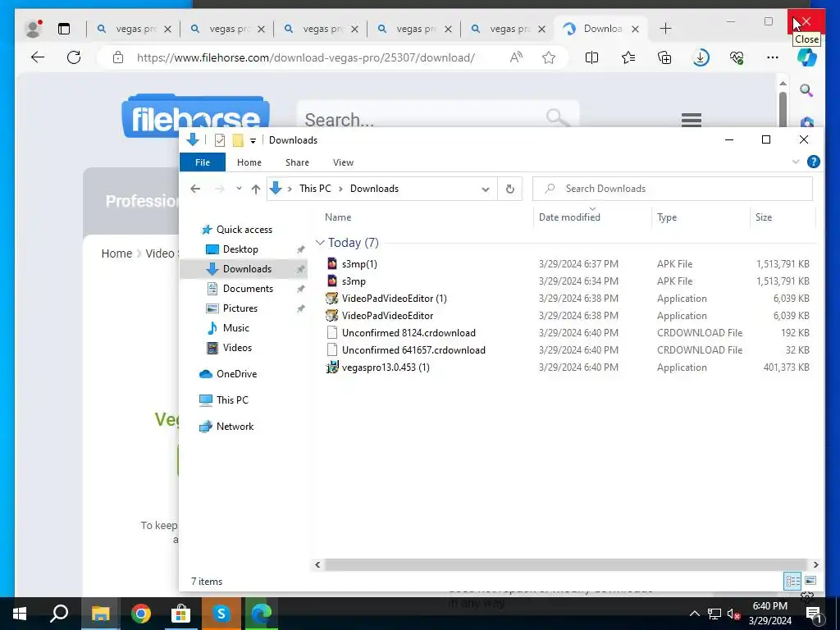Image resolution: width=840 pixels, height=630 pixels.
Task: Select Unconfirmed 8124.crdownload file
Action: click(409, 333)
